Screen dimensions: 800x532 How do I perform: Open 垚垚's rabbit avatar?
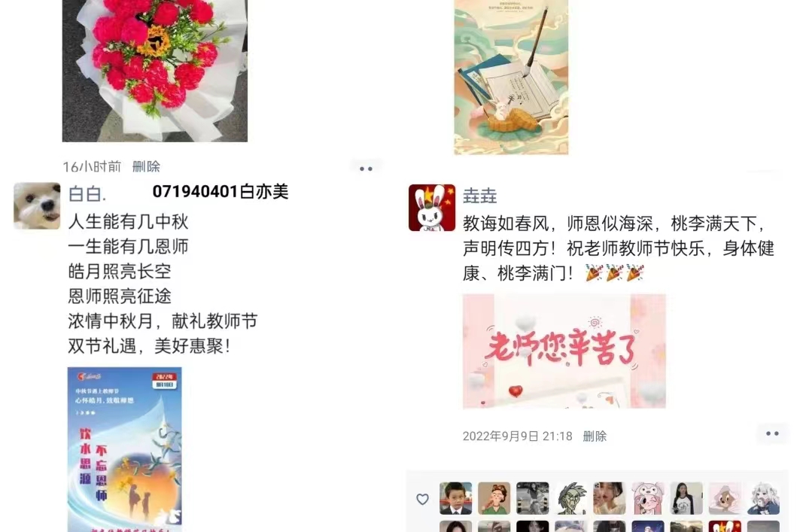click(432, 208)
